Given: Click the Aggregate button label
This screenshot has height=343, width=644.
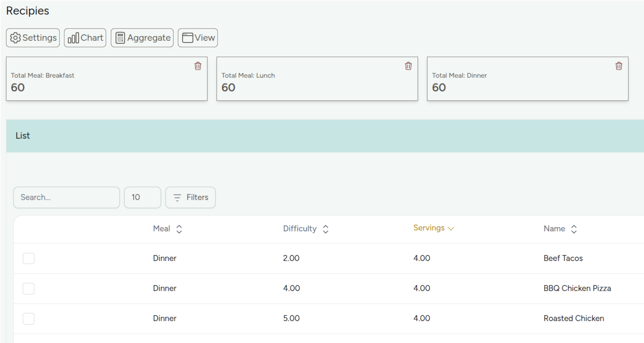Looking at the screenshot, I should (149, 38).
